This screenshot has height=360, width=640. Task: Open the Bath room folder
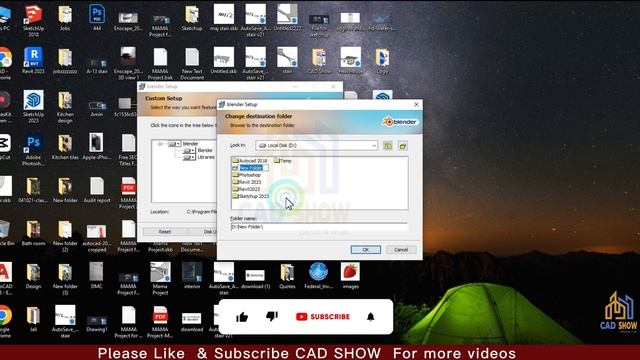pyautogui.click(x=33, y=233)
